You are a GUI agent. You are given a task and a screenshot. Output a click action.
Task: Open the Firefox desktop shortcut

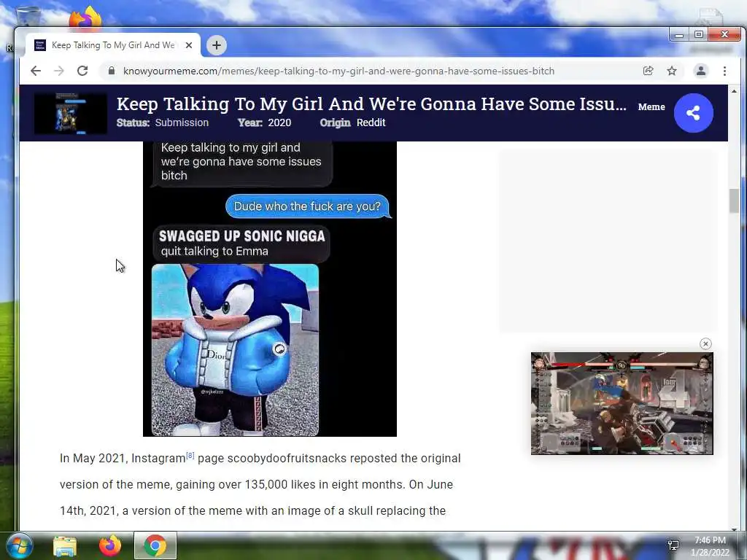85,17
